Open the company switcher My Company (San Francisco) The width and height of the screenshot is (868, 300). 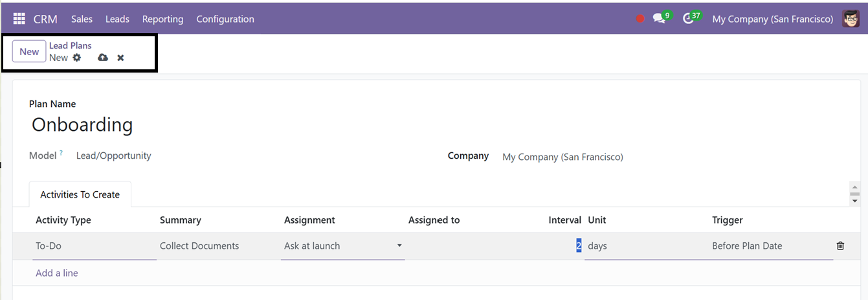[773, 19]
